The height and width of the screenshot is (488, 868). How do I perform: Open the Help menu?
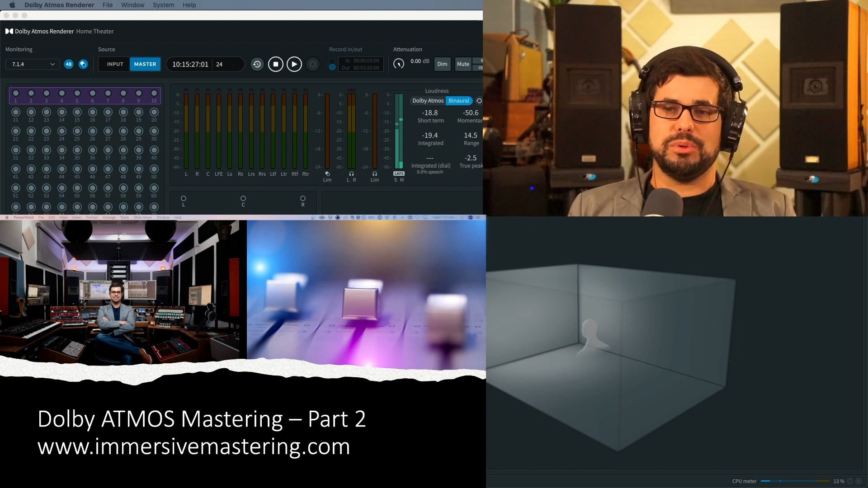click(x=189, y=5)
